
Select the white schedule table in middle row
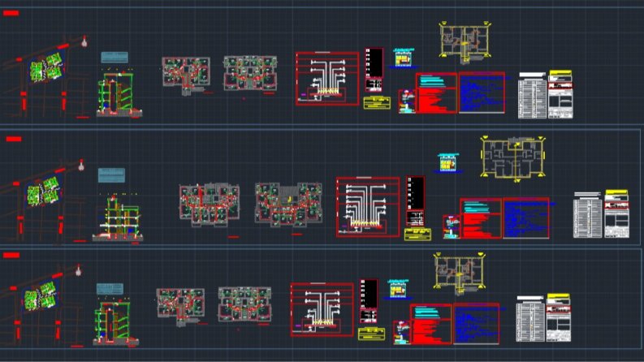tap(588, 215)
